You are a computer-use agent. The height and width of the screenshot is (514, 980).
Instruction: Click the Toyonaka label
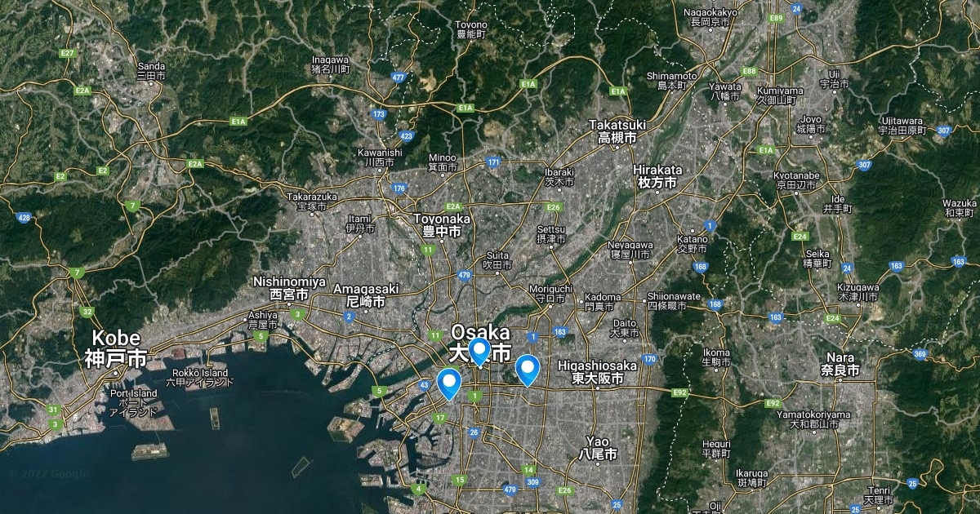(442, 225)
